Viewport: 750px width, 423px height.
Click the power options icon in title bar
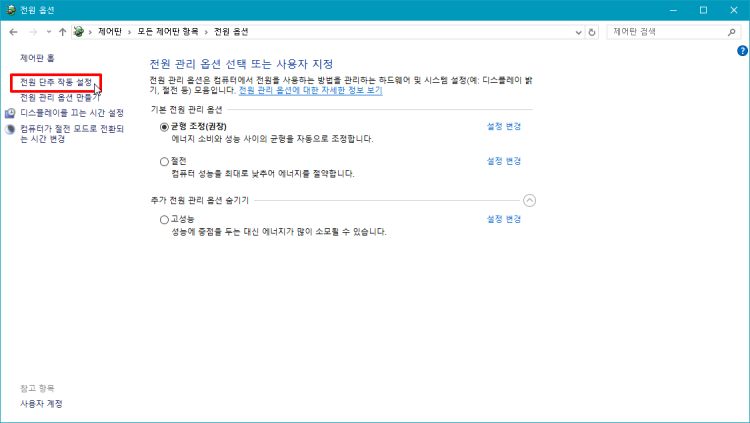9,9
